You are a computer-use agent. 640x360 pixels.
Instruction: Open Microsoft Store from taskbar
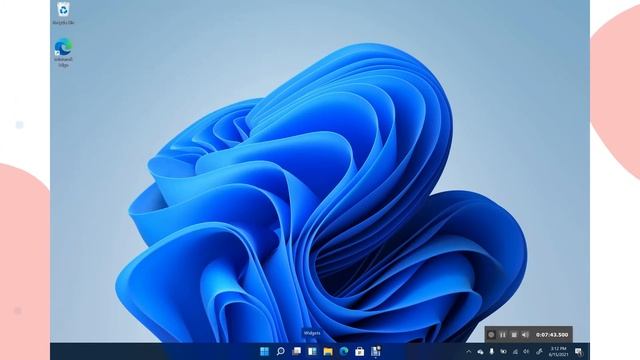360,351
